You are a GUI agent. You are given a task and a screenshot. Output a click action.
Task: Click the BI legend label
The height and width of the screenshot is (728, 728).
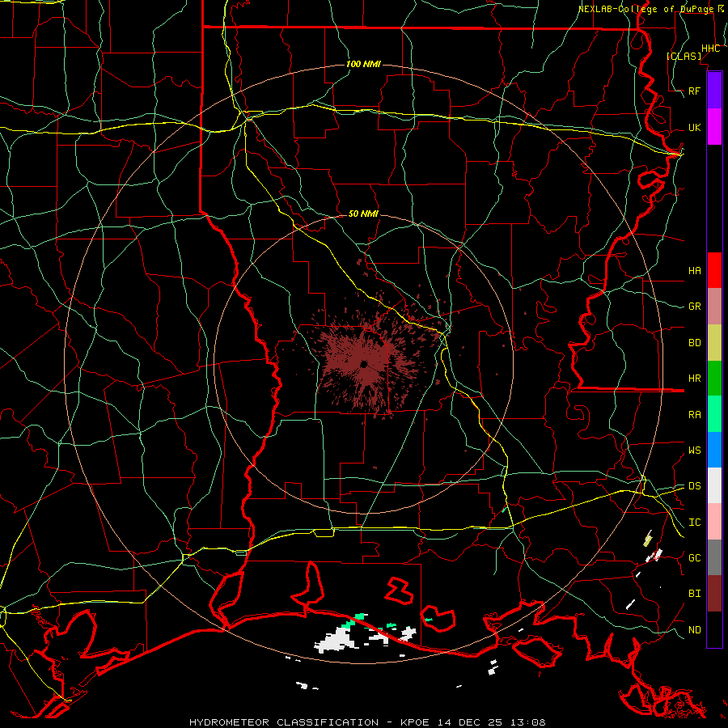[x=694, y=594]
